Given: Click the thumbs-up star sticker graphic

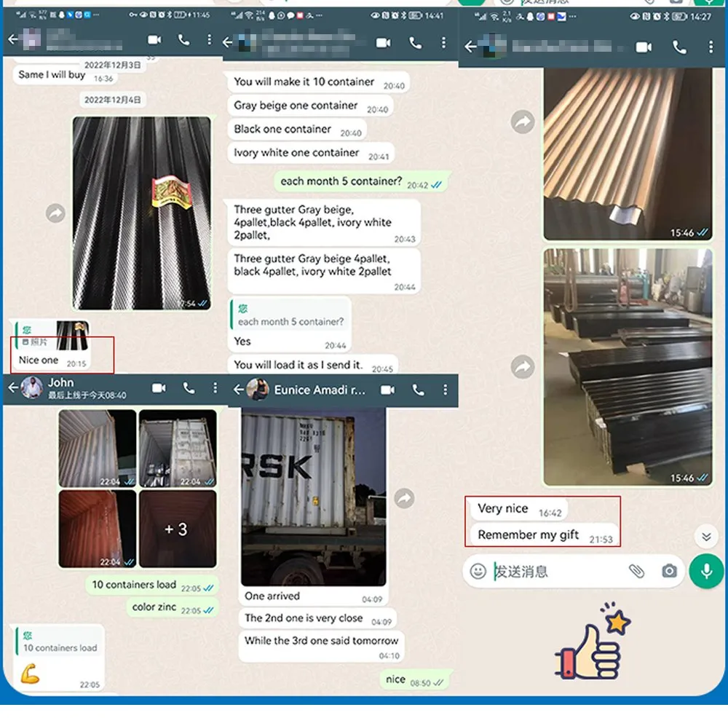Looking at the screenshot, I should [x=593, y=641].
